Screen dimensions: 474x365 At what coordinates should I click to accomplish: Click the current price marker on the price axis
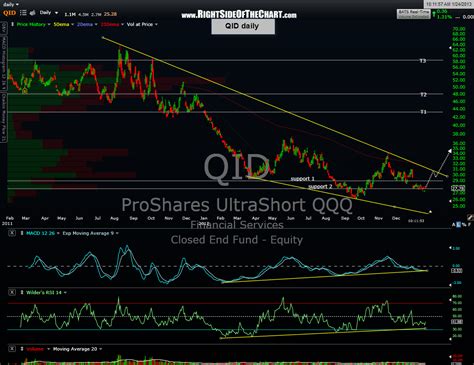458,188
